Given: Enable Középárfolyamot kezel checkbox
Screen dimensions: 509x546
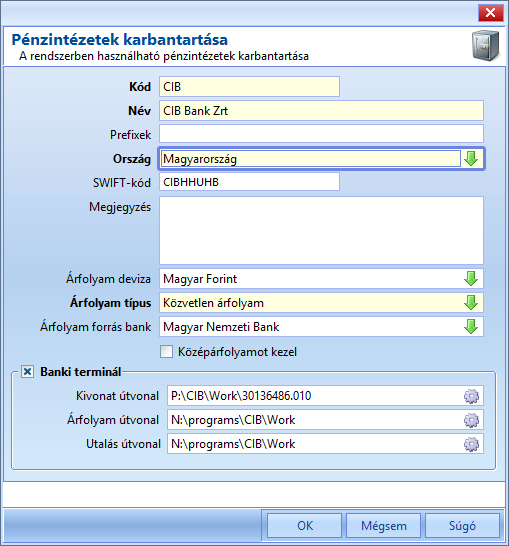Looking at the screenshot, I should 166,352.
